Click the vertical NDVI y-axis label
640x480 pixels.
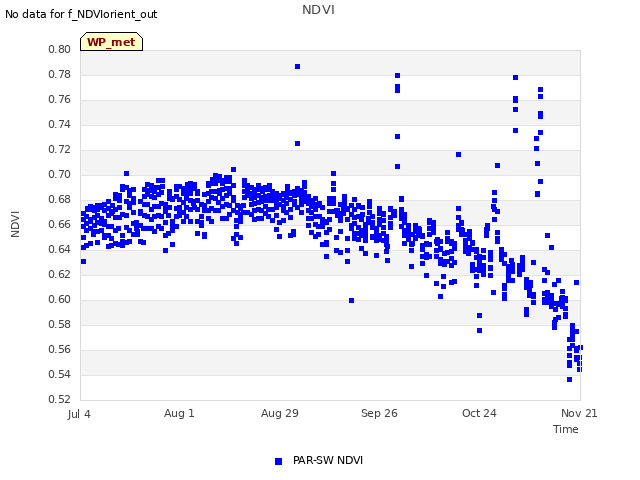click(15, 224)
